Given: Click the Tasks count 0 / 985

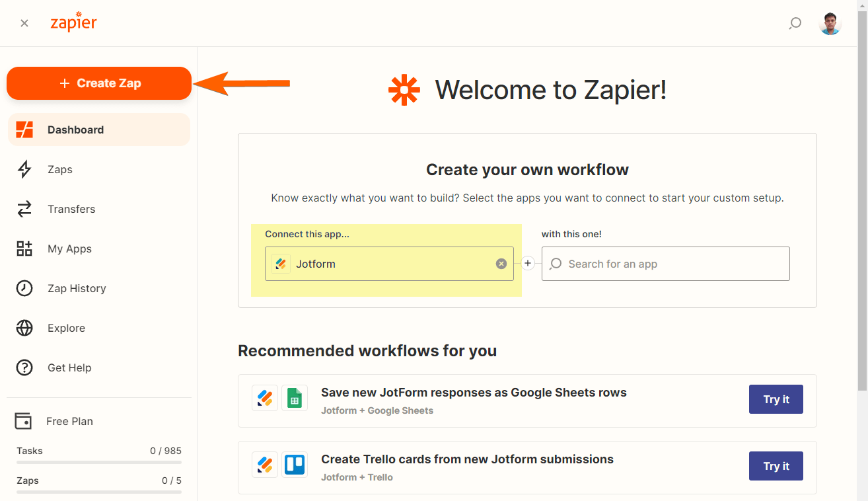Looking at the screenshot, I should click(166, 451).
